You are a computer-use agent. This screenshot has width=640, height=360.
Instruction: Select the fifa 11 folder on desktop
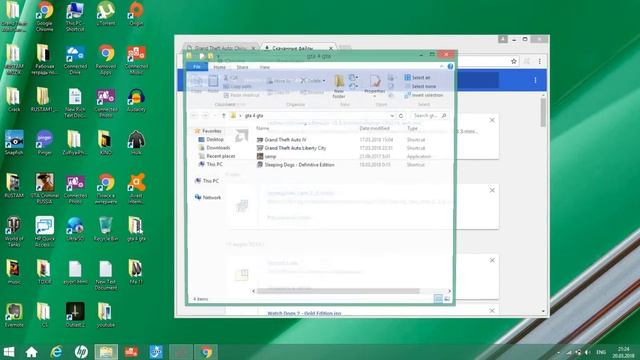pos(136,272)
